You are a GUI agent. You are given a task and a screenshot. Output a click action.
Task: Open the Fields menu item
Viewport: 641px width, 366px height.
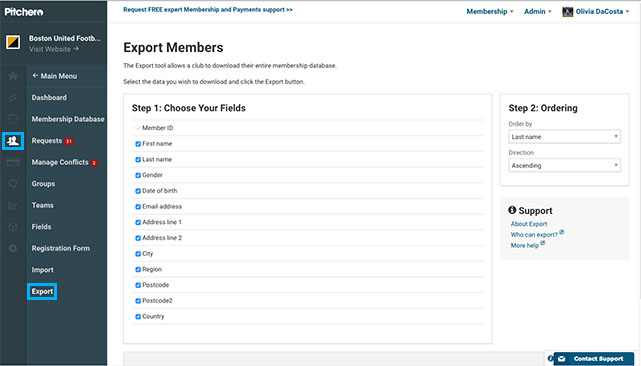point(41,227)
